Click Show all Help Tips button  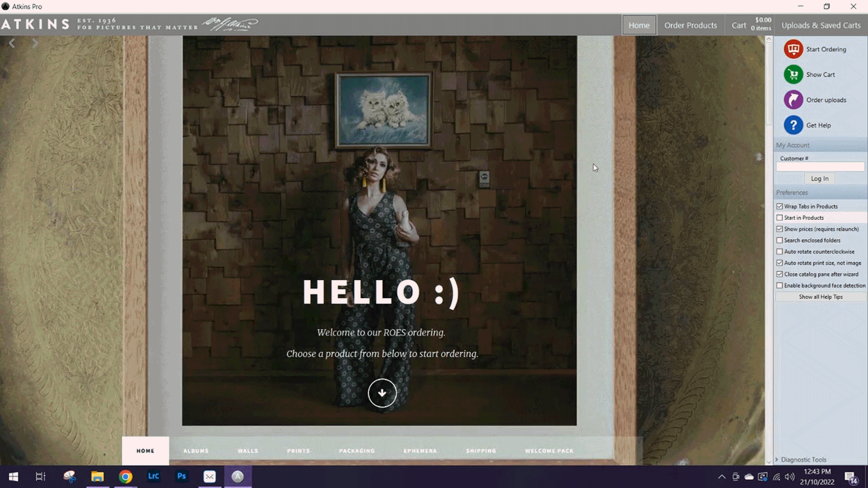coord(820,297)
